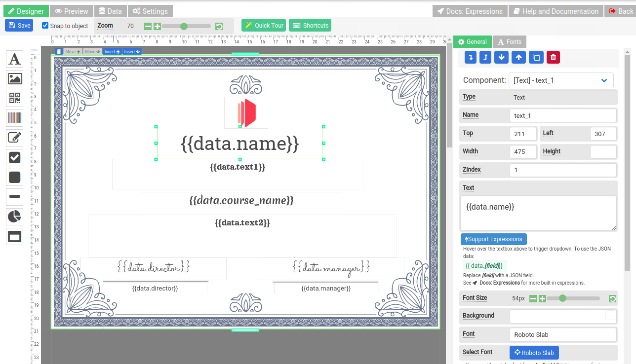
Task: Reset zoom level with green refresh icon
Action: (x=219, y=26)
